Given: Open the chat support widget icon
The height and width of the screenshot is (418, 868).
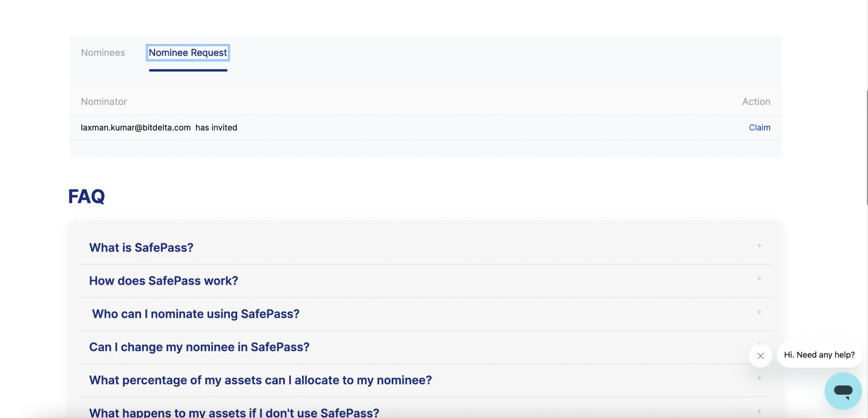Looking at the screenshot, I should 843,391.
